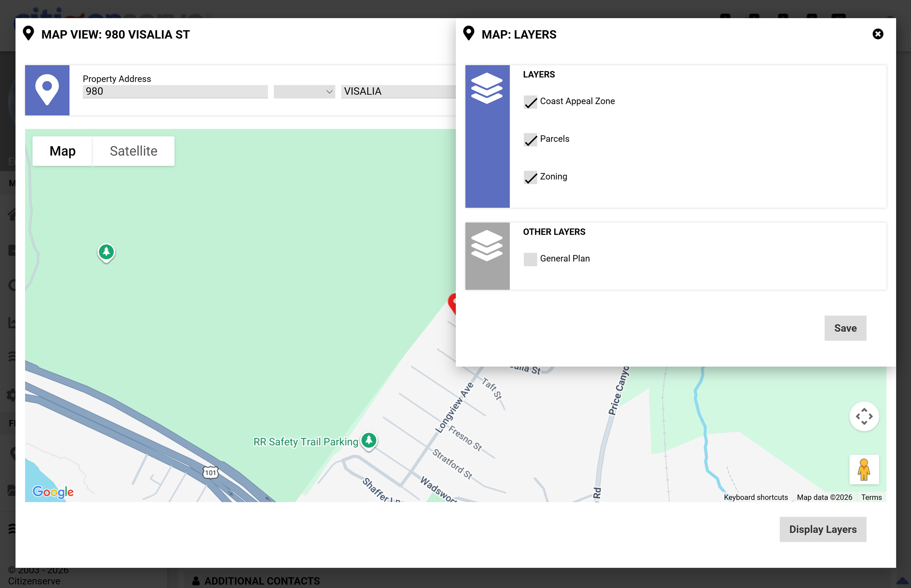Click the gray Other Layers stack icon
Image resolution: width=911 pixels, height=588 pixels.
click(487, 246)
